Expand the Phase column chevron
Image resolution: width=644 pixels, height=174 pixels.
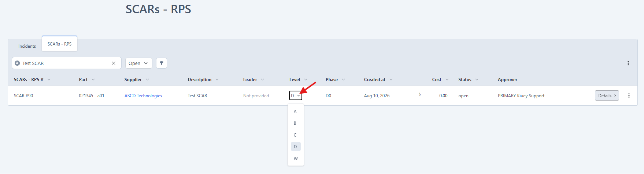tap(343, 80)
